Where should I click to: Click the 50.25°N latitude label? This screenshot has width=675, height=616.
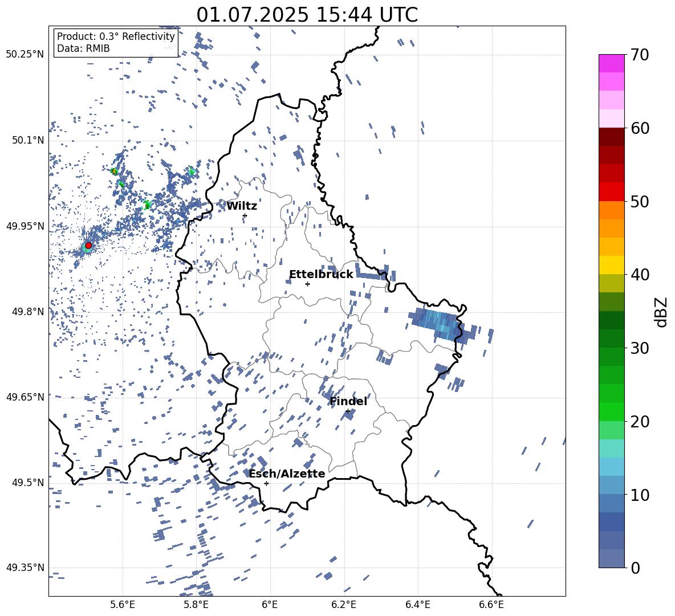[x=25, y=55]
